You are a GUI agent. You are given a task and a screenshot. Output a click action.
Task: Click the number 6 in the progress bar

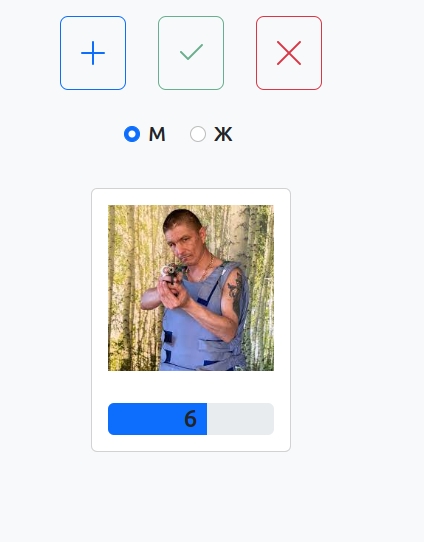pos(190,419)
